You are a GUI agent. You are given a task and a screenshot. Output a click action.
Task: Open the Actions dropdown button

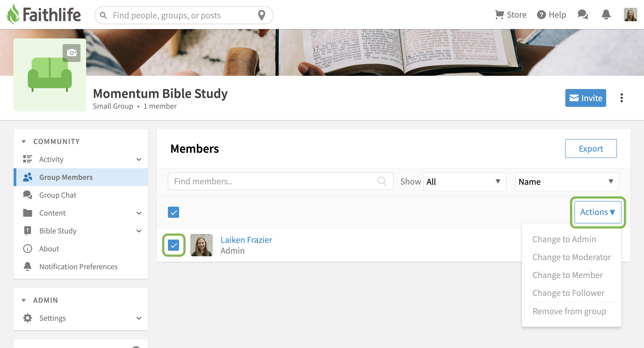click(x=597, y=212)
